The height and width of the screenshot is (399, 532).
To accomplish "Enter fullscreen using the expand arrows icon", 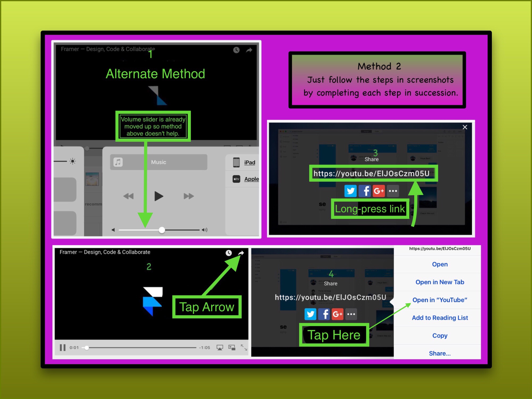I will pyautogui.click(x=244, y=347).
